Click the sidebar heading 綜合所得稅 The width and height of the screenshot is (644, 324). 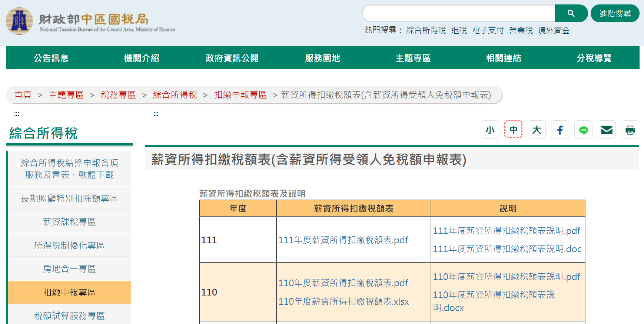[x=43, y=133]
